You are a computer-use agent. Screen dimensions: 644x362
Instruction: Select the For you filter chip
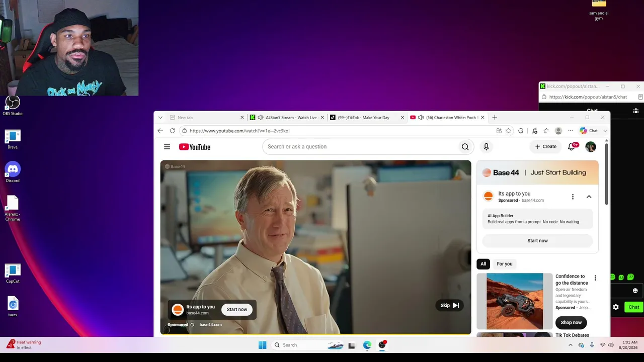click(x=505, y=264)
